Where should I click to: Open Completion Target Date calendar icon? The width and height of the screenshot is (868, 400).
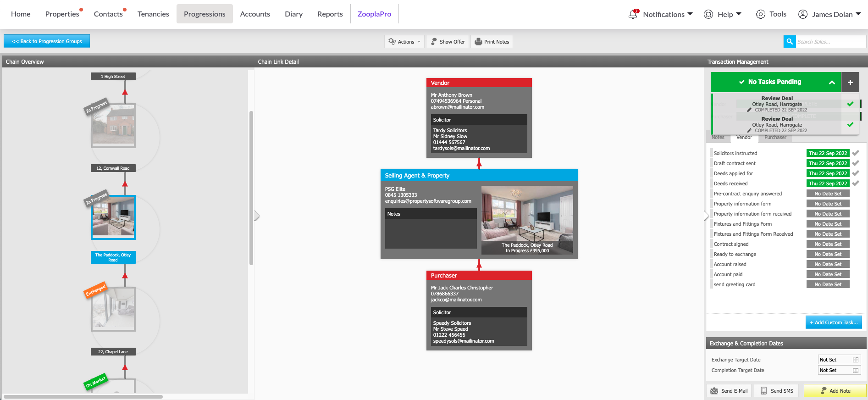tap(856, 371)
